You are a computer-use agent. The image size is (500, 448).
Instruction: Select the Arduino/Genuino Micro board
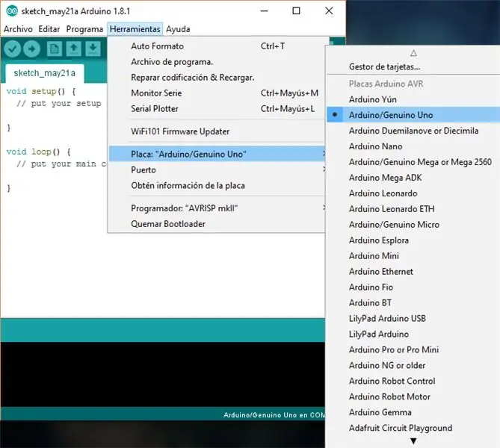413,225
